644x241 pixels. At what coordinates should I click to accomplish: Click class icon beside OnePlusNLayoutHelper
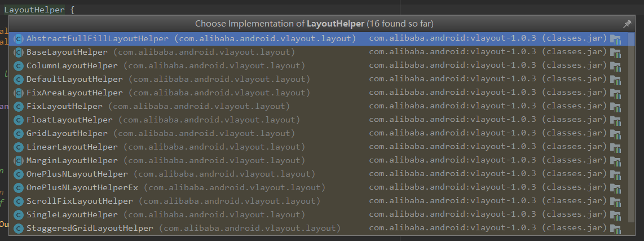(18, 174)
